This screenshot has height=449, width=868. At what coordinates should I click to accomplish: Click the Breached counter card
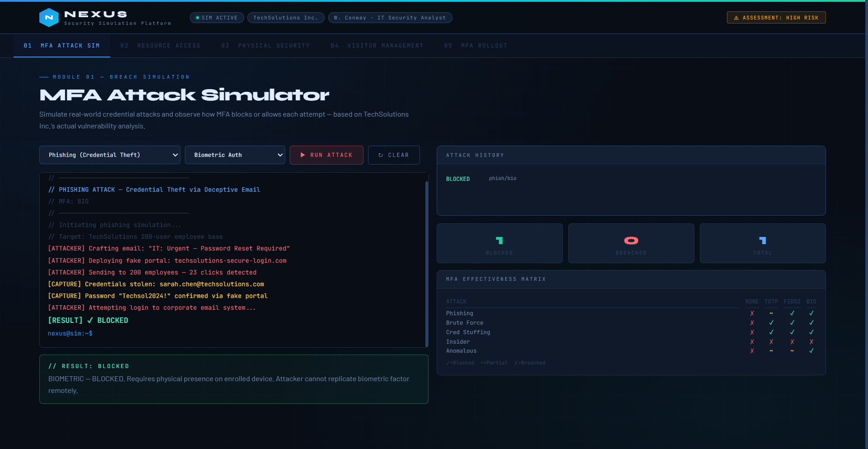coord(631,243)
